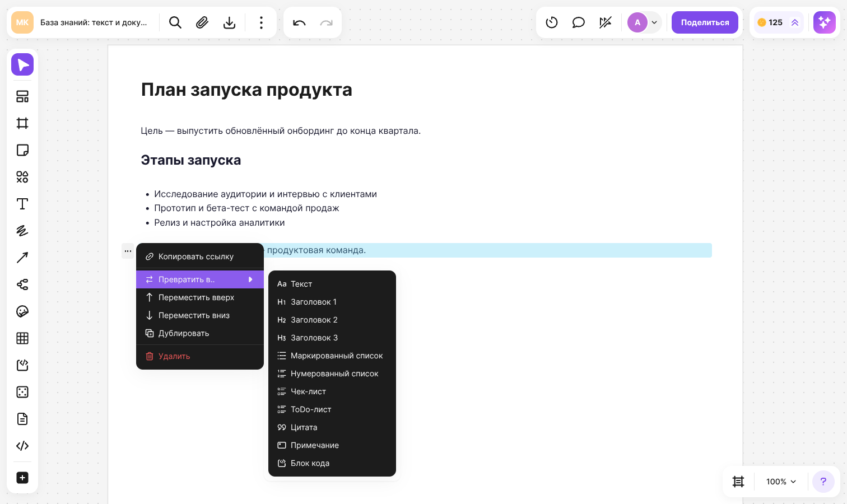Open the timer tool
Viewport: 847px width, 504px height.
pos(552,22)
